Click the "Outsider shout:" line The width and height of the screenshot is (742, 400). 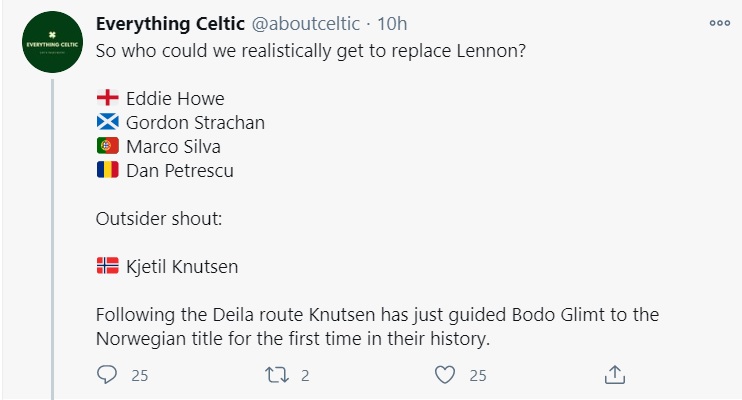click(x=156, y=219)
